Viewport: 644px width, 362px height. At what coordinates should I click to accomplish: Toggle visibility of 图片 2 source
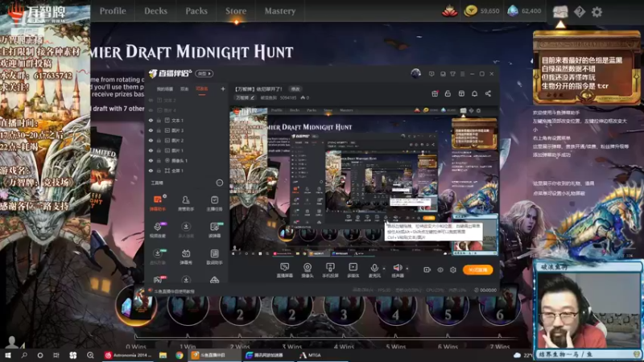pyautogui.click(x=151, y=140)
